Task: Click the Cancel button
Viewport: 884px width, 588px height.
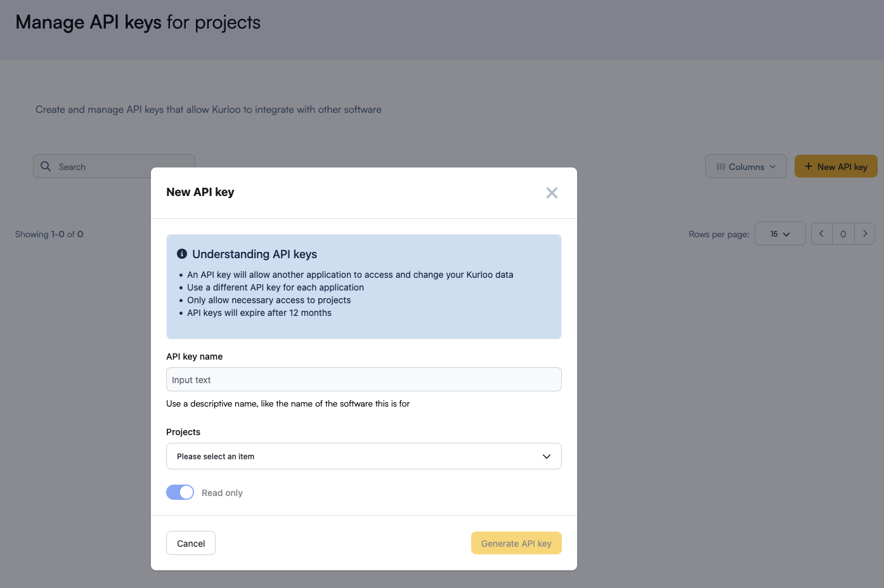Action: [190, 543]
